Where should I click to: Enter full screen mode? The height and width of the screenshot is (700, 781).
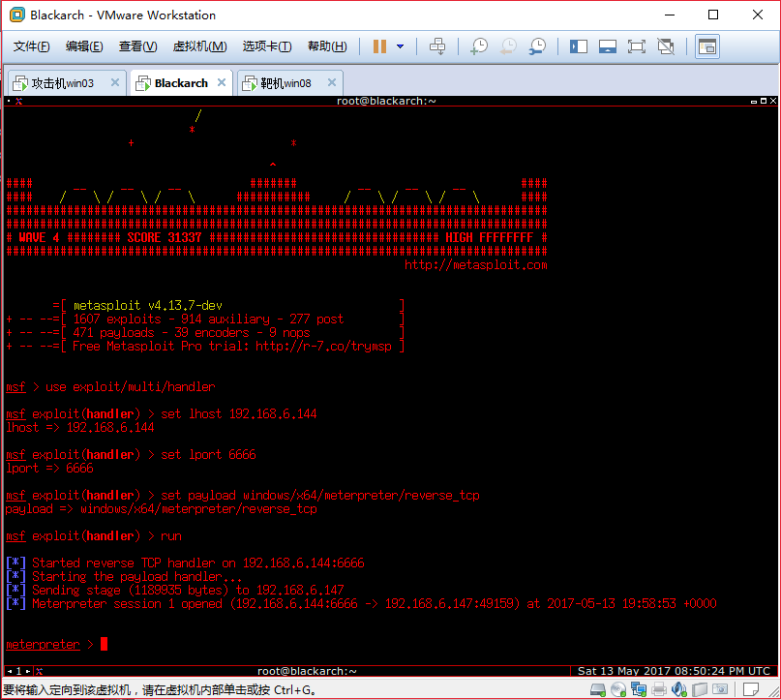tap(636, 46)
